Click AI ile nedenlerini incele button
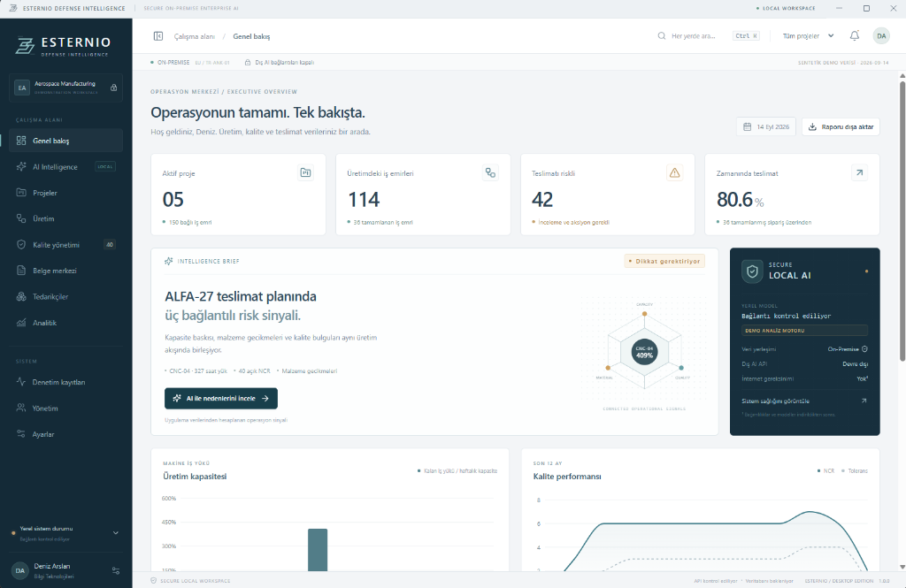 220,398
